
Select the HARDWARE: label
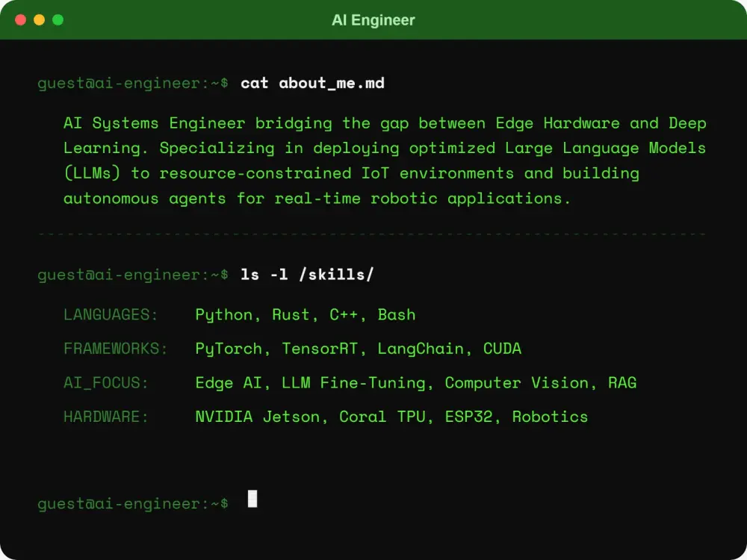[106, 417]
